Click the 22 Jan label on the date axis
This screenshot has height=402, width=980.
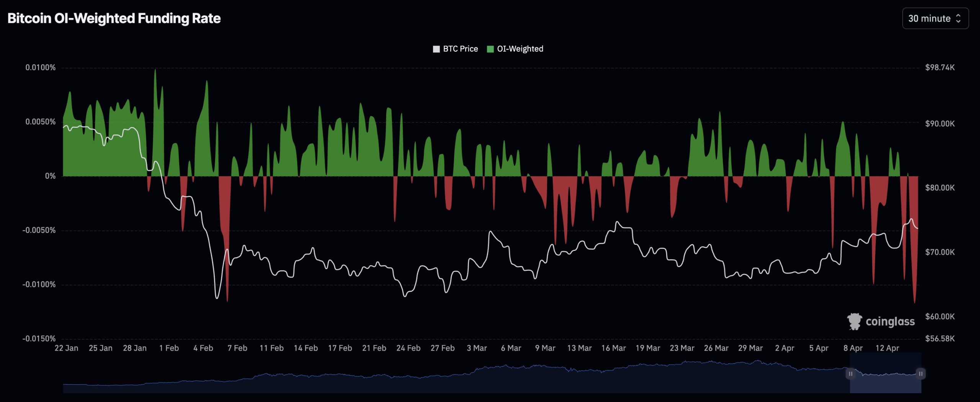tap(67, 348)
